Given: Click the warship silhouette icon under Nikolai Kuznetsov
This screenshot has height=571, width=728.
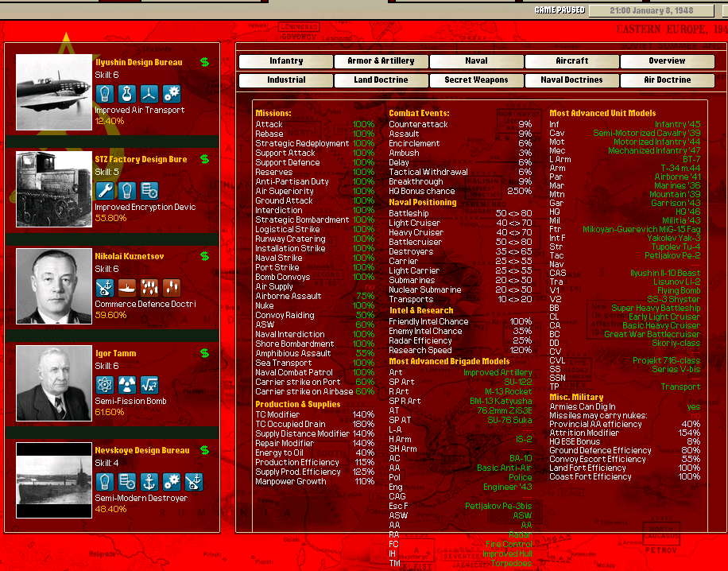Looking at the screenshot, I should point(127,288).
